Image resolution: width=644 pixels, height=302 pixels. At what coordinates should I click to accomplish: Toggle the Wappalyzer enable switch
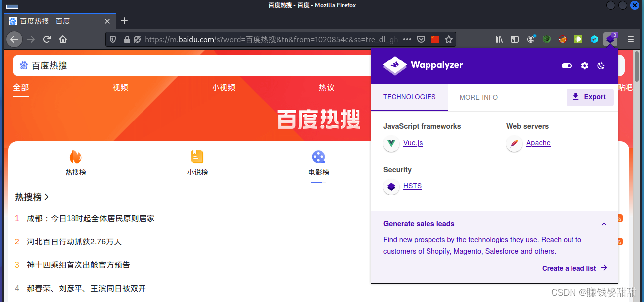pyautogui.click(x=567, y=66)
